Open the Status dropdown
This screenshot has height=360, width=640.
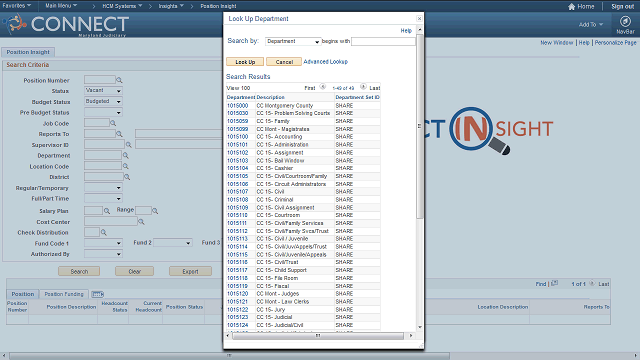[x=103, y=91]
